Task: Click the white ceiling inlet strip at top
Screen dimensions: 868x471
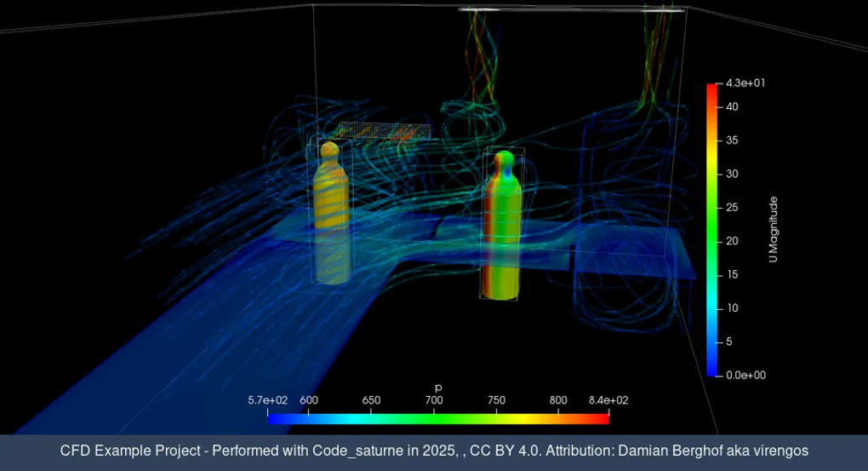Action: [x=572, y=10]
